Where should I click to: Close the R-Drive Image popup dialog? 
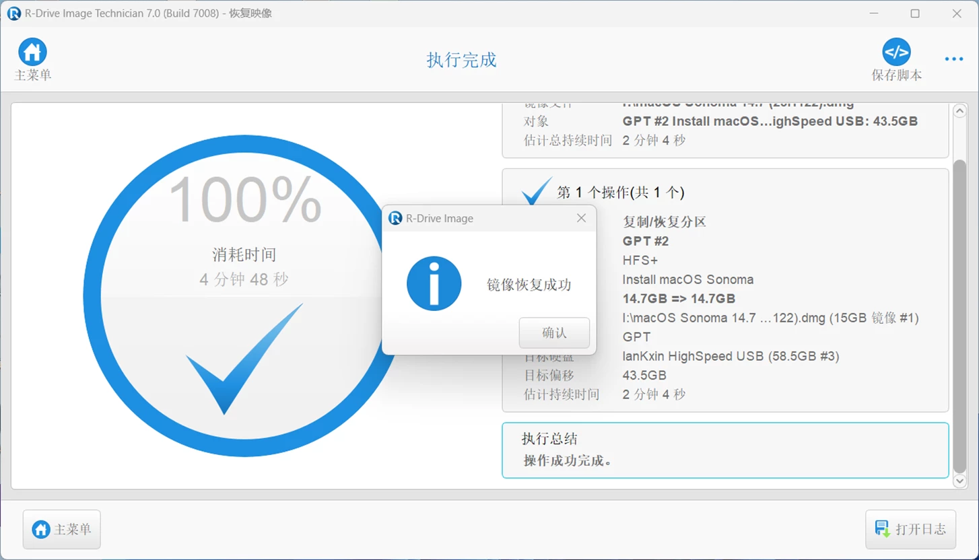[581, 218]
